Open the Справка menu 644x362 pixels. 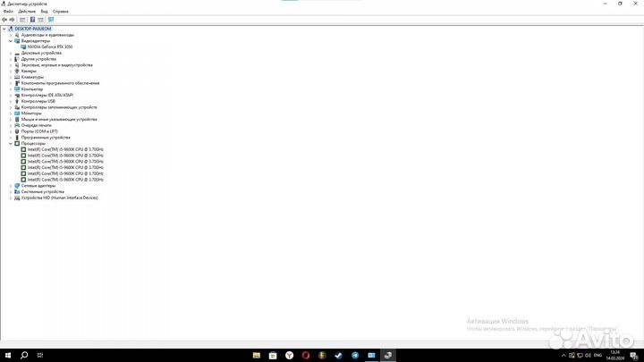(61, 12)
